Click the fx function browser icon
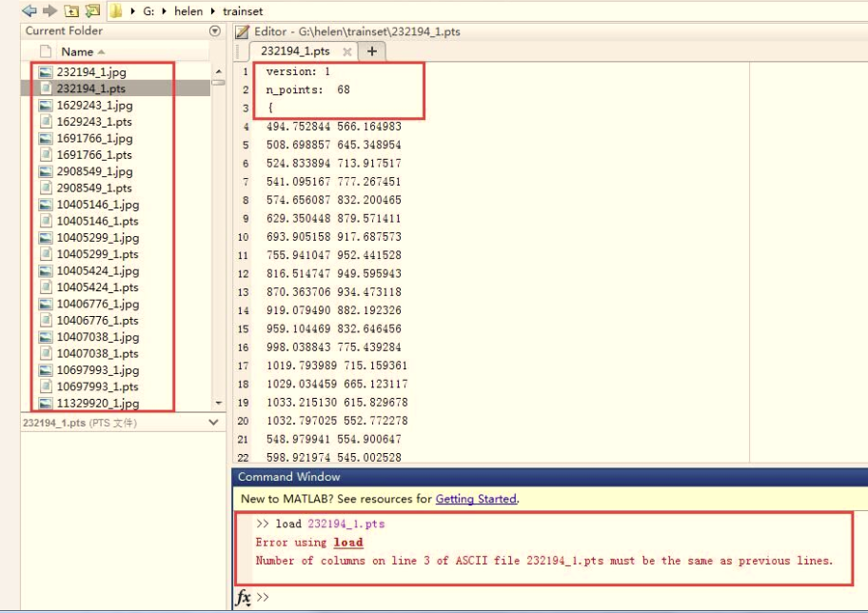This screenshot has height=613, width=868. pos(244,598)
